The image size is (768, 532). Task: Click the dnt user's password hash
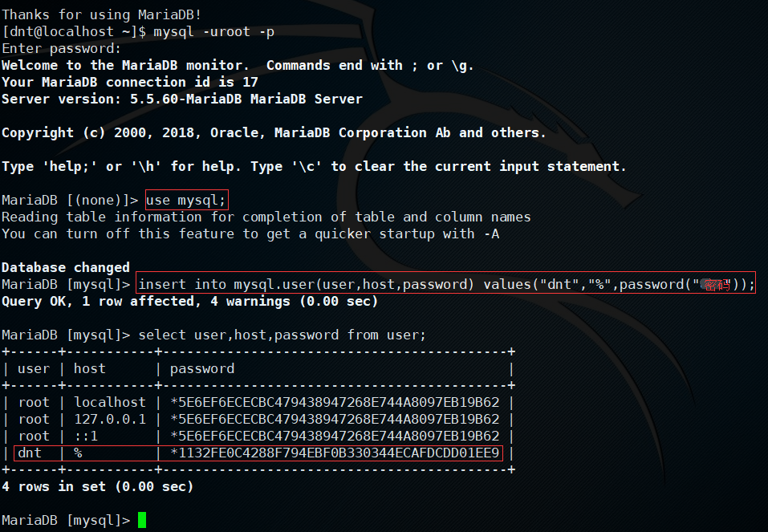335,453
